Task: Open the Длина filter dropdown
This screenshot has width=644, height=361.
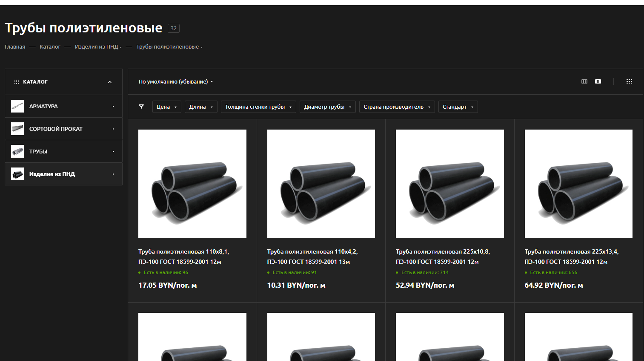Action: [x=201, y=107]
